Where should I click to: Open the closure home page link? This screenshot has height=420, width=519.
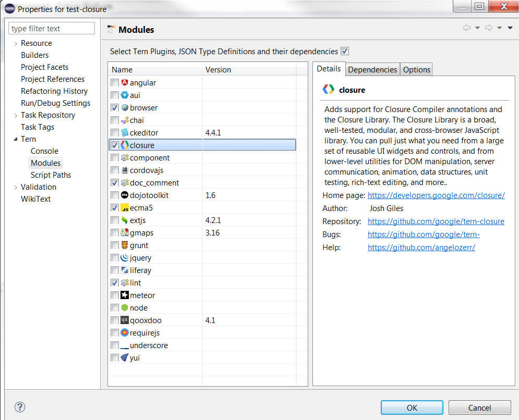click(x=437, y=195)
